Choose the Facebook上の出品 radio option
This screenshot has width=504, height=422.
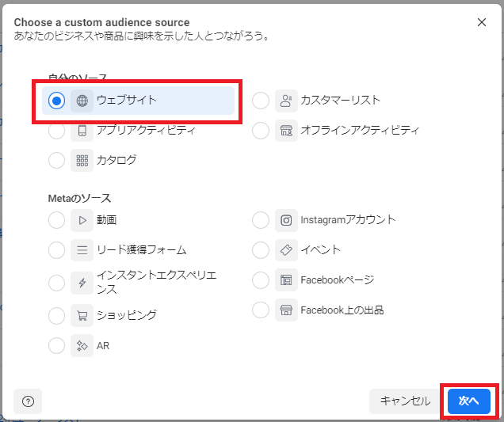[261, 310]
